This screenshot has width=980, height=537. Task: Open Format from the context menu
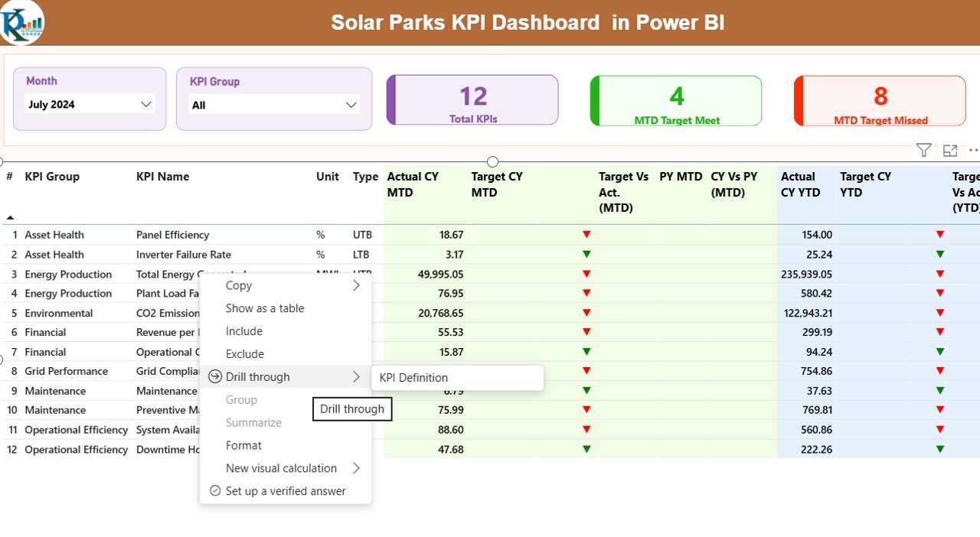click(243, 445)
